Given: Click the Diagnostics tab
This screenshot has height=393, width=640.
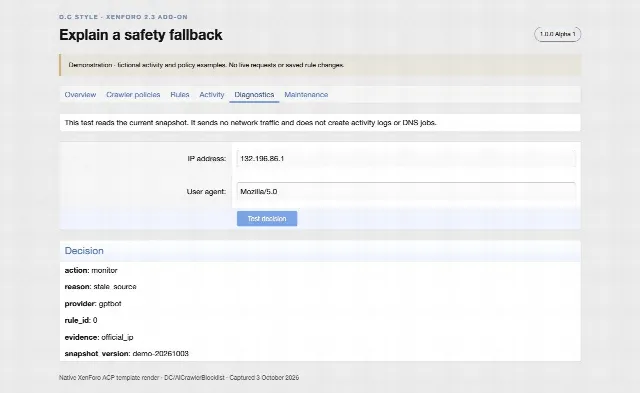Looking at the screenshot, I should click(254, 95).
